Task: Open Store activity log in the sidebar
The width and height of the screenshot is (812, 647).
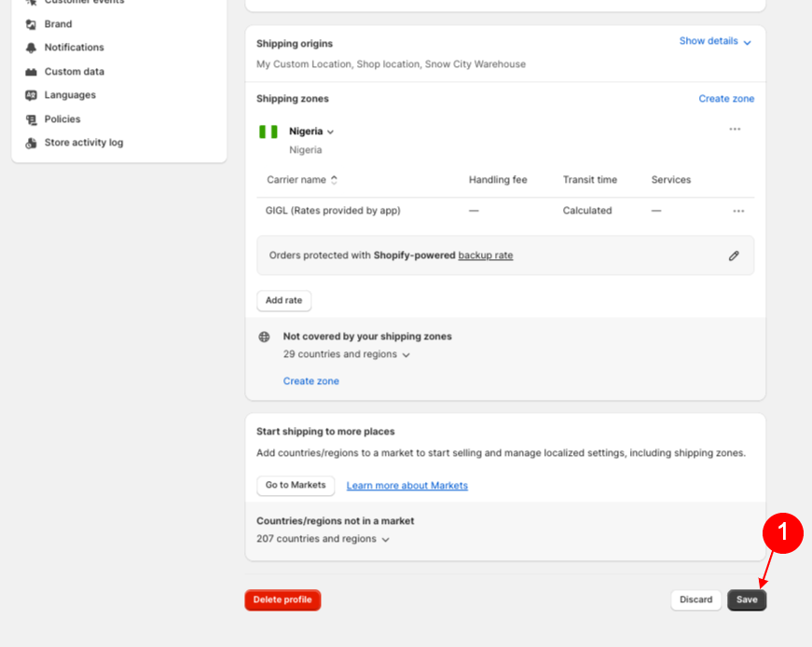Action: click(x=83, y=143)
